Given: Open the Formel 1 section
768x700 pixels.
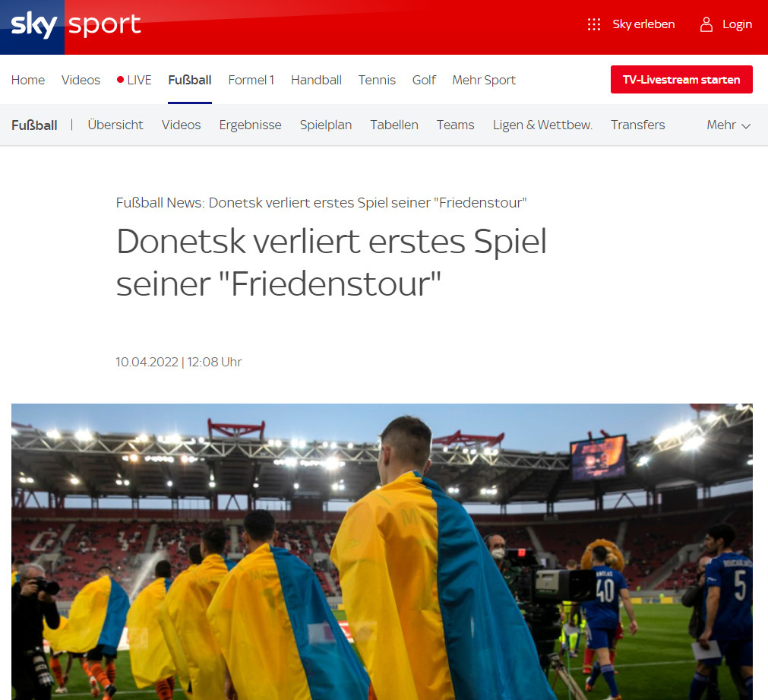Looking at the screenshot, I should [251, 80].
